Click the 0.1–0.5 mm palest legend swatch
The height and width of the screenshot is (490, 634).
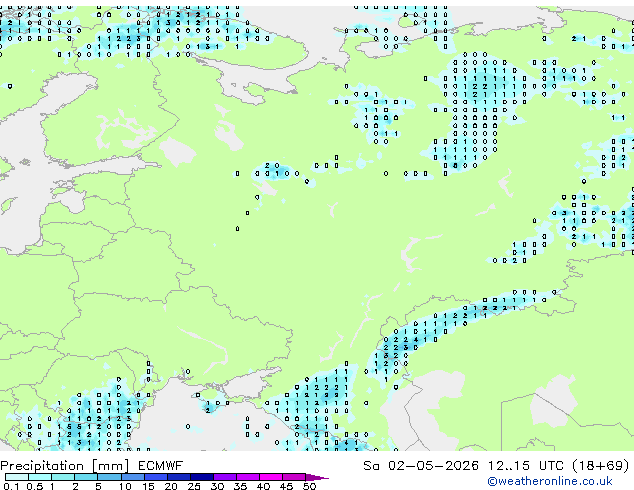(x=17, y=477)
